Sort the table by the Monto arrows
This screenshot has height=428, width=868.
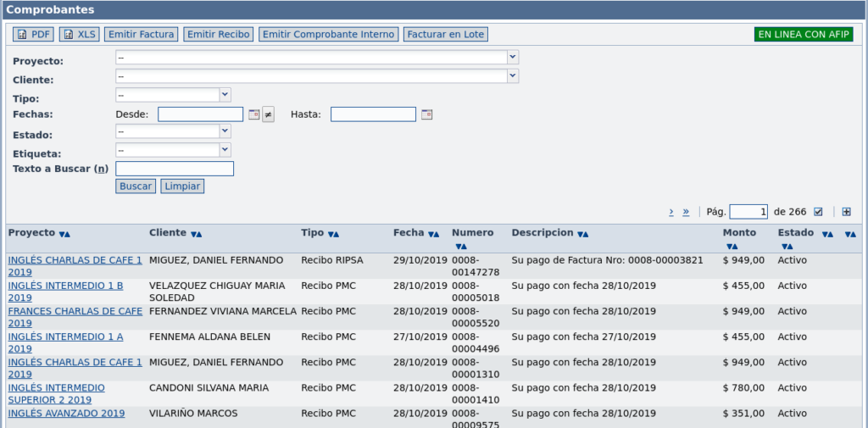pos(732,247)
